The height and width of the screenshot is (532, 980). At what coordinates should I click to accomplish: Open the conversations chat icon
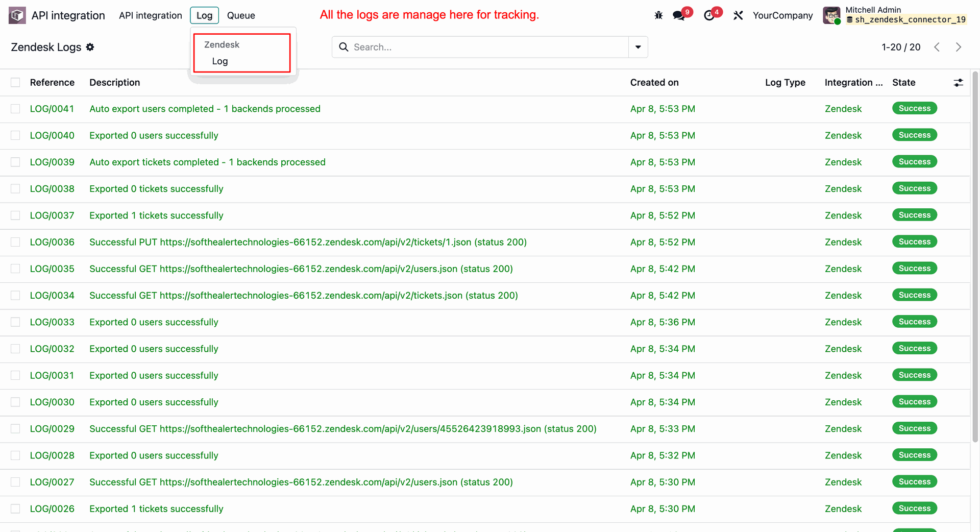[x=679, y=15]
